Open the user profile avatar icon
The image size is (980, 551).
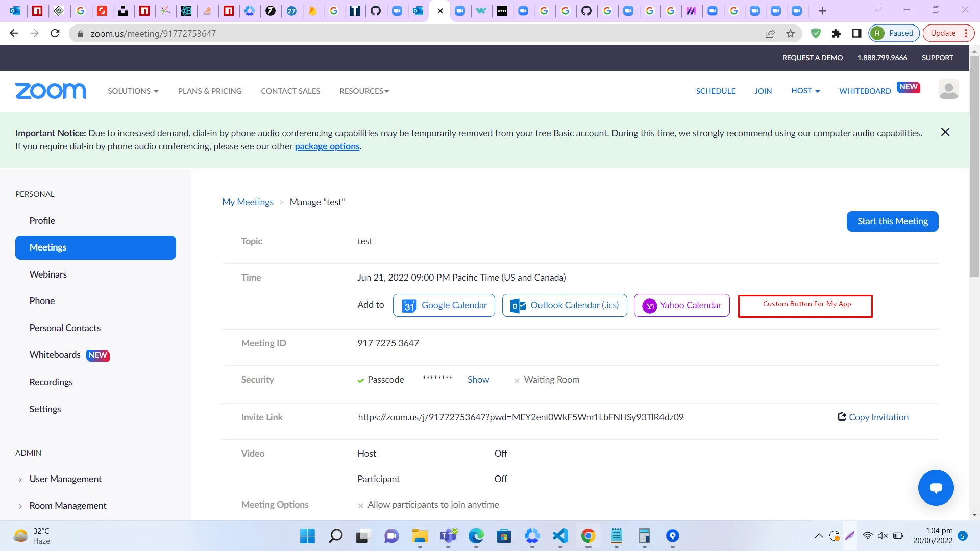click(x=948, y=89)
